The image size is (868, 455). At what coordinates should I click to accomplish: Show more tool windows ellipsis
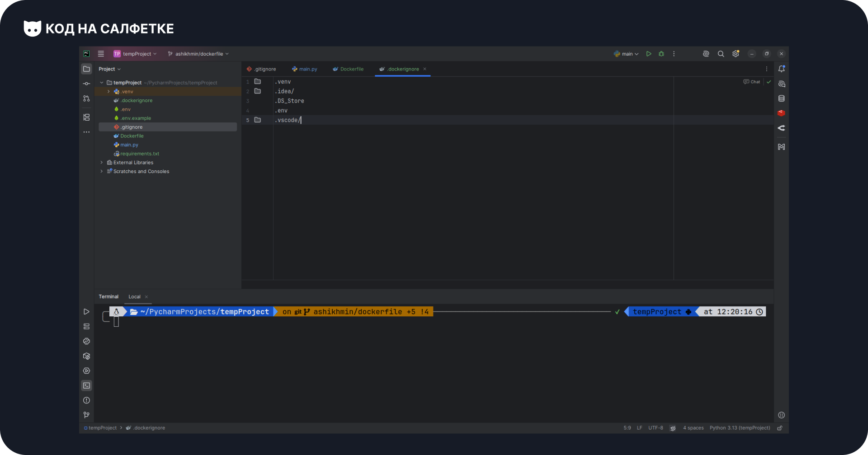86,132
